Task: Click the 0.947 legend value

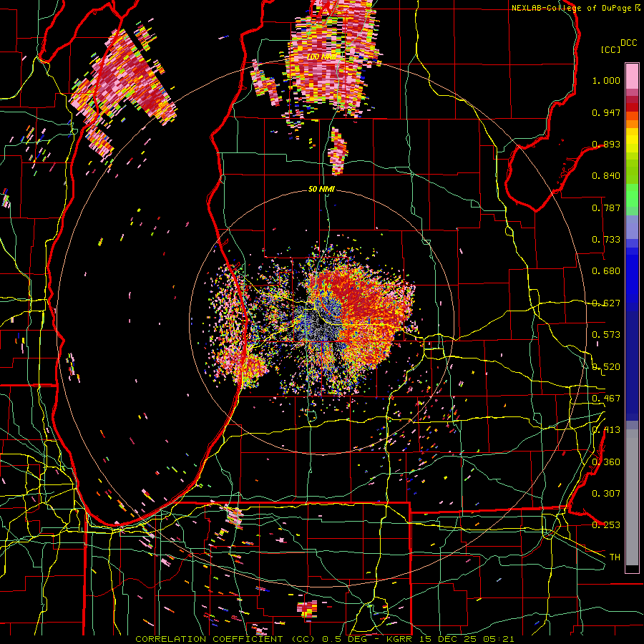Action: (606, 112)
